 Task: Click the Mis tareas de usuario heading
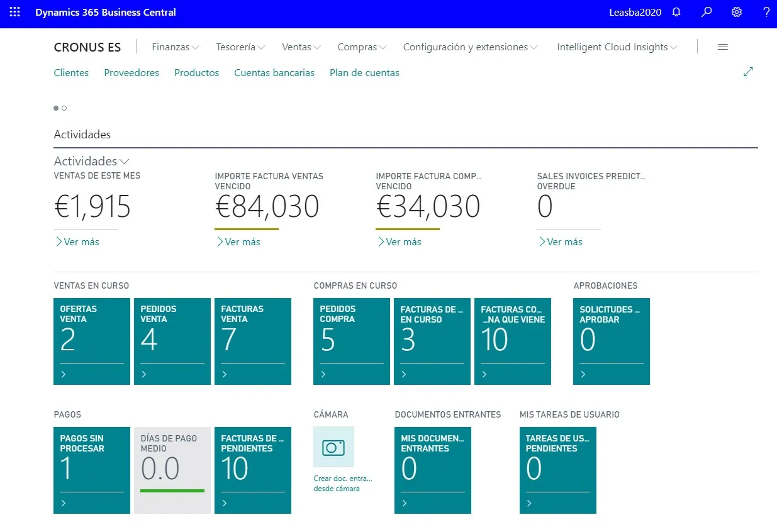click(569, 414)
